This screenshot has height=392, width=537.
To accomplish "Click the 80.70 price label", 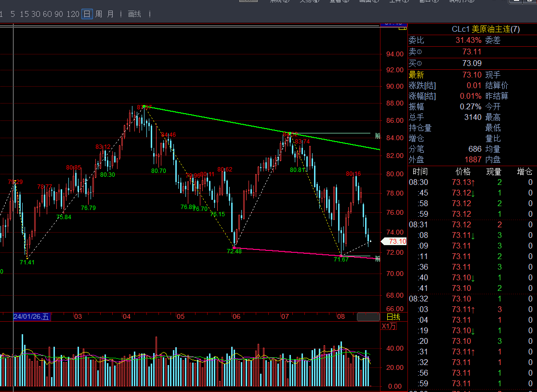I will 158,171.
